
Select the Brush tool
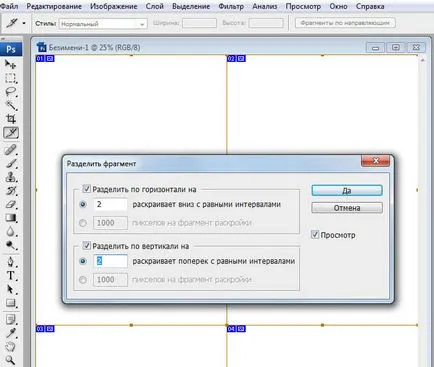[11, 163]
